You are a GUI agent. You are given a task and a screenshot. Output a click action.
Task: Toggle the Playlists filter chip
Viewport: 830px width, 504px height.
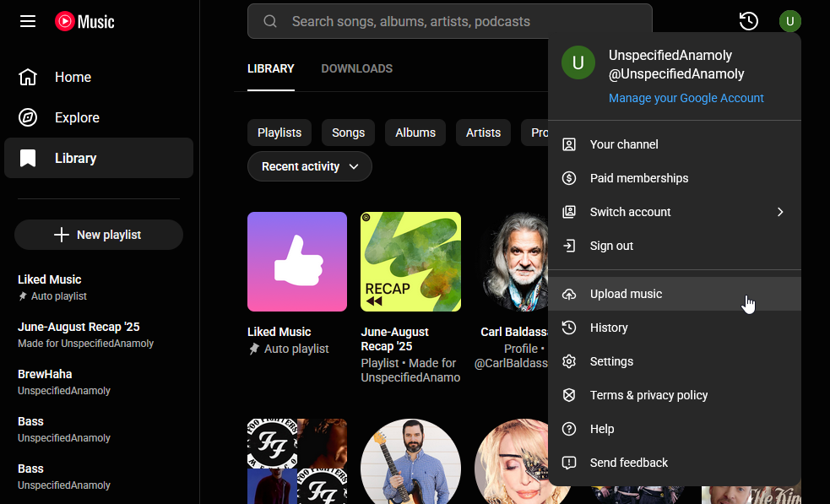point(279,133)
